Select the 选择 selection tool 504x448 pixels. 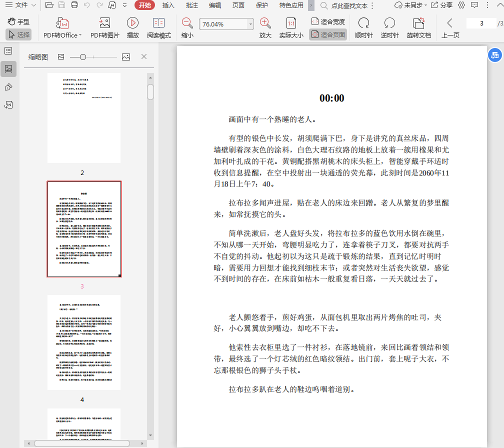pyautogui.click(x=18, y=34)
